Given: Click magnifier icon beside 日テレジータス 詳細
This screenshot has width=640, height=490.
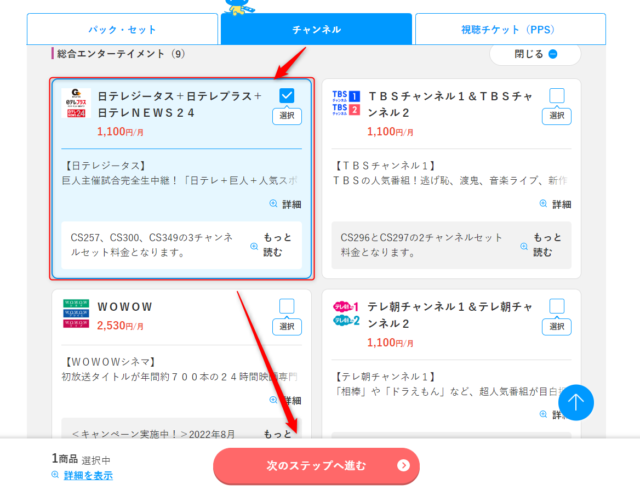Looking at the screenshot, I should click(273, 203).
